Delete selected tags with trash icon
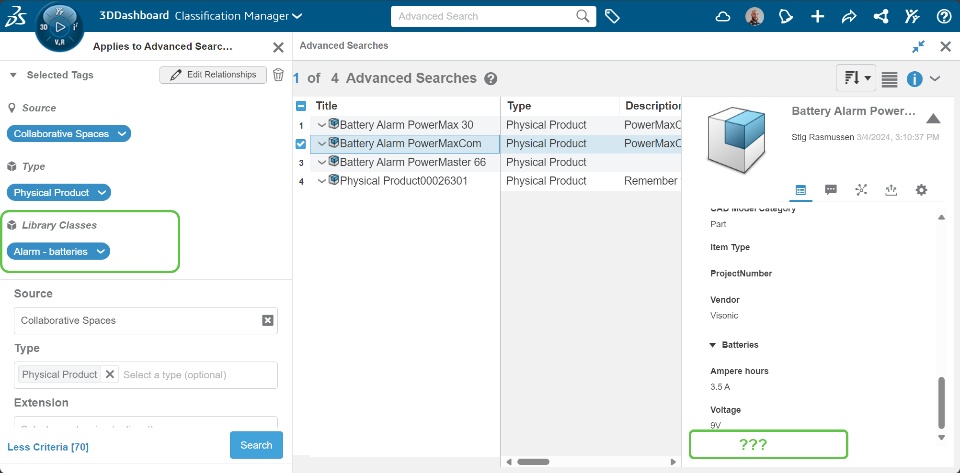The height and width of the screenshot is (473, 960). click(x=279, y=75)
